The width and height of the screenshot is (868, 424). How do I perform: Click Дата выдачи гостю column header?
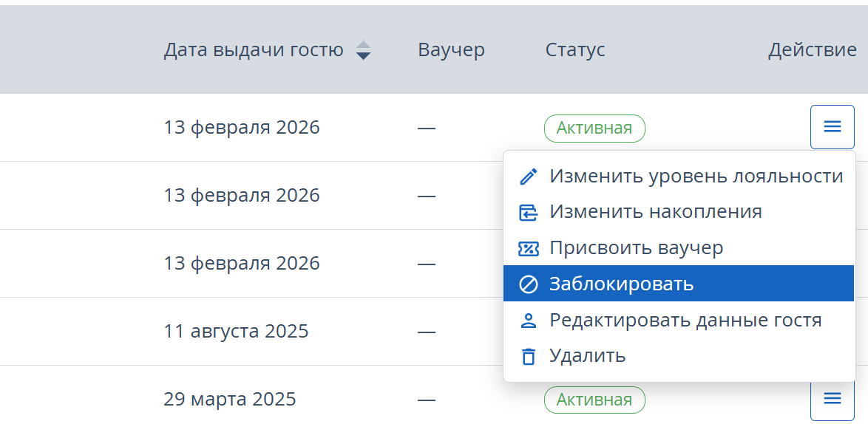(x=254, y=50)
